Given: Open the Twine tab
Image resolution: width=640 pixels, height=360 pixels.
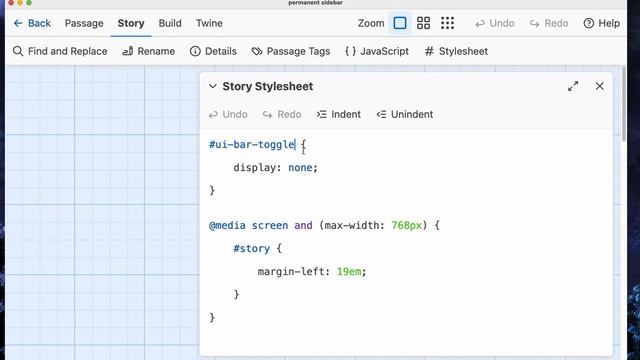Looking at the screenshot, I should (x=209, y=23).
